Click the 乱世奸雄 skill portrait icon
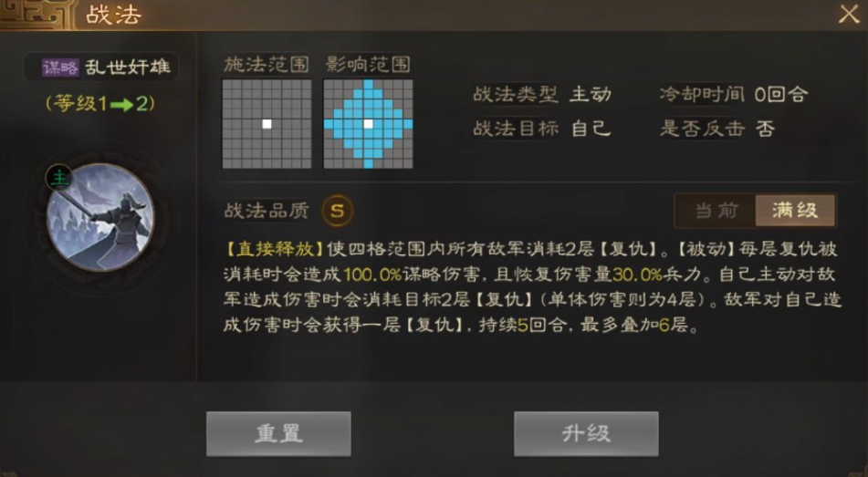Image resolution: width=868 pixels, height=477 pixels. [100, 217]
